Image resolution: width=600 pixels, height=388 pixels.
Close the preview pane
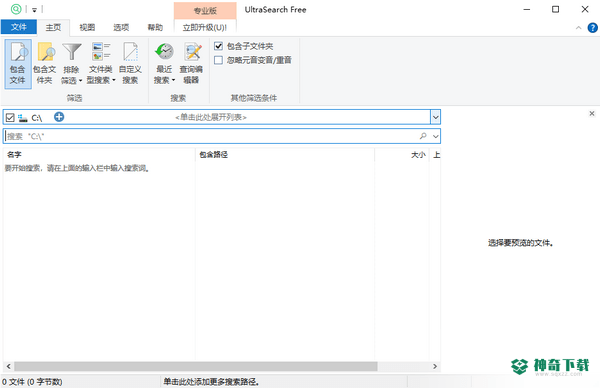592,114
